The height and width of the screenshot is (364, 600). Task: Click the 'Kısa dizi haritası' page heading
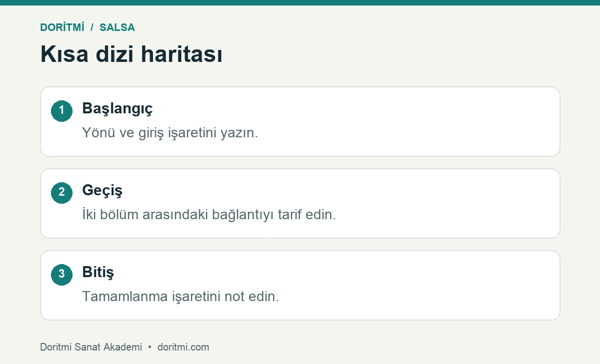(x=131, y=54)
